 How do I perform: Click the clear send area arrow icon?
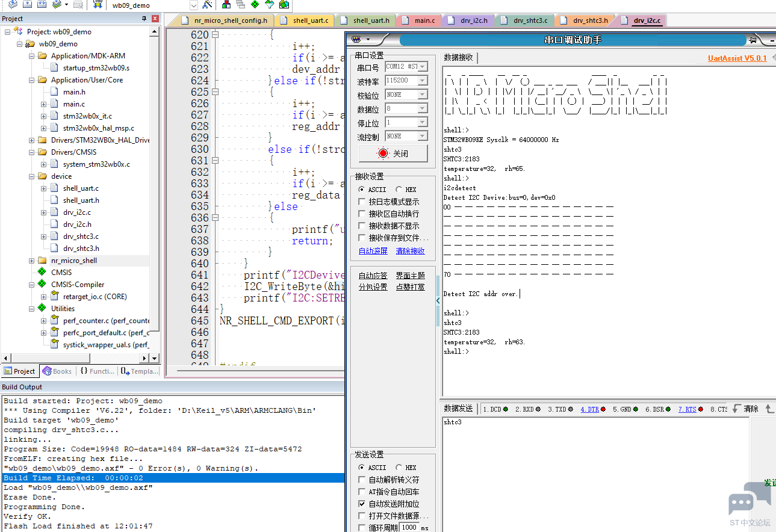735,408
